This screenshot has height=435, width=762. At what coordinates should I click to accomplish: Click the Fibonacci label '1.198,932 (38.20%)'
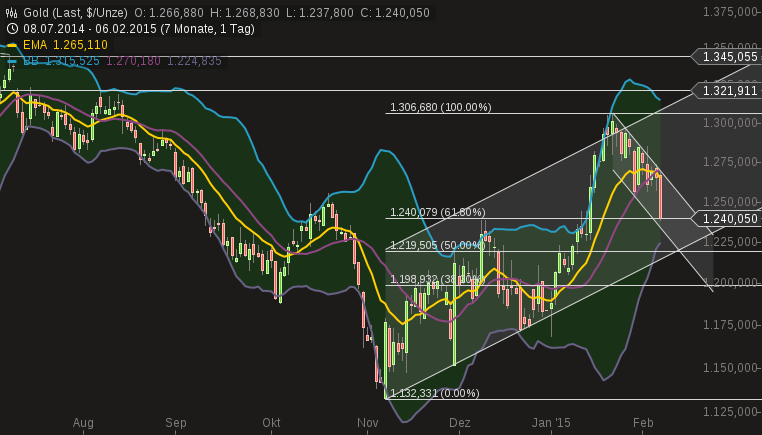[x=437, y=279]
